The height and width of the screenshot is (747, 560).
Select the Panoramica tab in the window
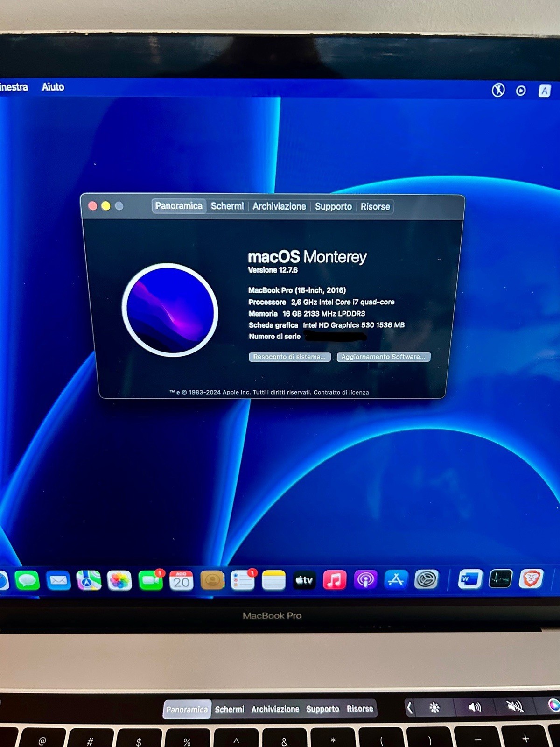tap(179, 206)
